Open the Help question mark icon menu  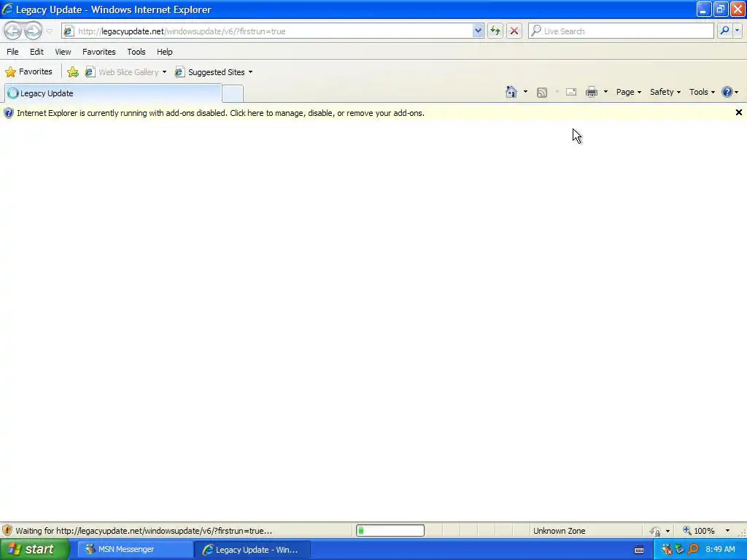(x=729, y=92)
